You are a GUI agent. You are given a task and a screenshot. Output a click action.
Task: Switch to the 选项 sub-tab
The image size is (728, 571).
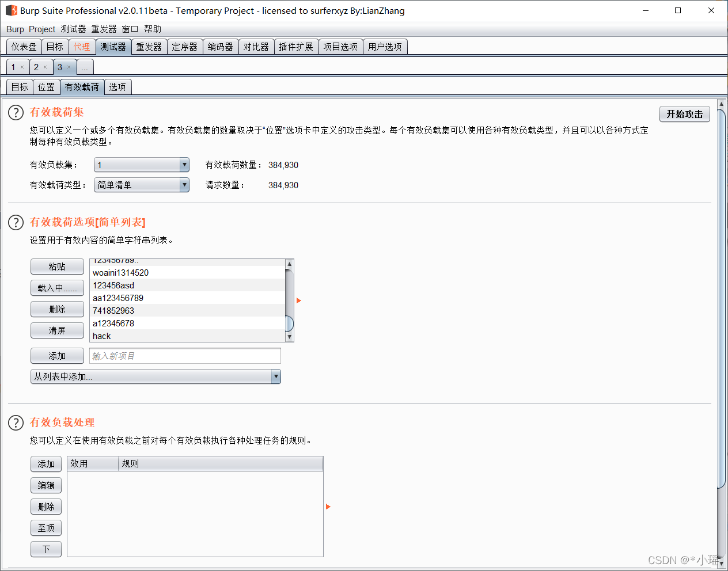click(x=117, y=87)
